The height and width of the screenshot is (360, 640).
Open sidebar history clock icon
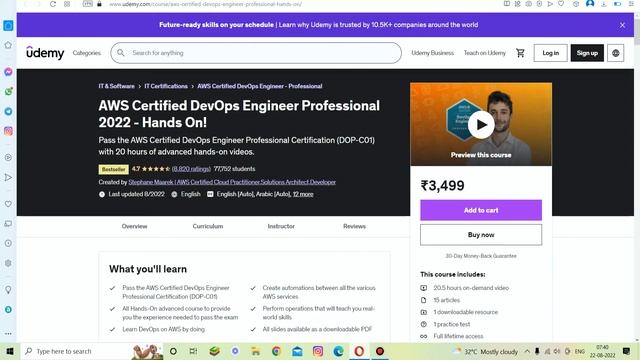(x=8, y=243)
